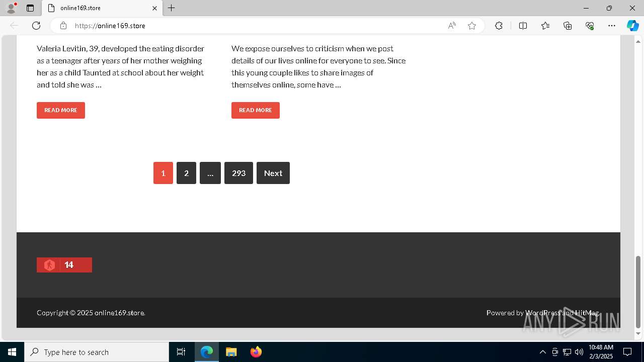This screenshot has width=644, height=362.
Task: Open Task View on the taskbar
Action: tap(181, 352)
